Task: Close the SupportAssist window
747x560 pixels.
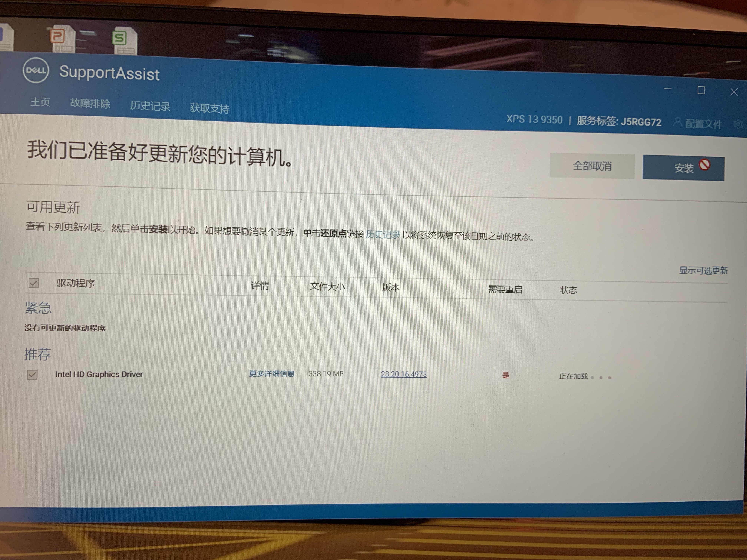Action: [734, 92]
